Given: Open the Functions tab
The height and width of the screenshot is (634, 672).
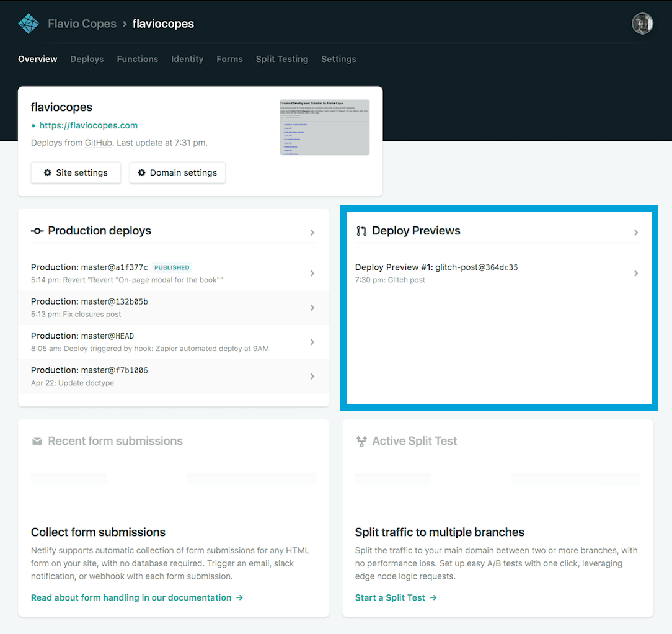Looking at the screenshot, I should [138, 59].
